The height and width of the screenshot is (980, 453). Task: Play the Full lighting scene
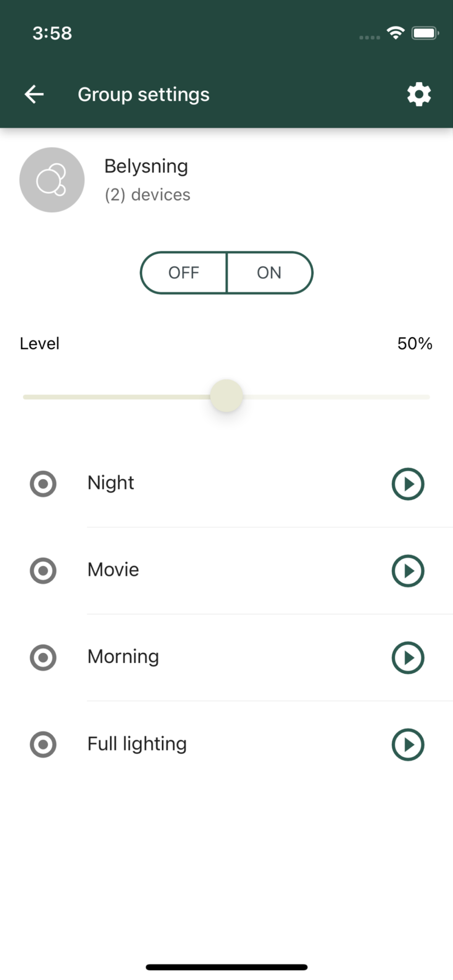[x=408, y=744]
